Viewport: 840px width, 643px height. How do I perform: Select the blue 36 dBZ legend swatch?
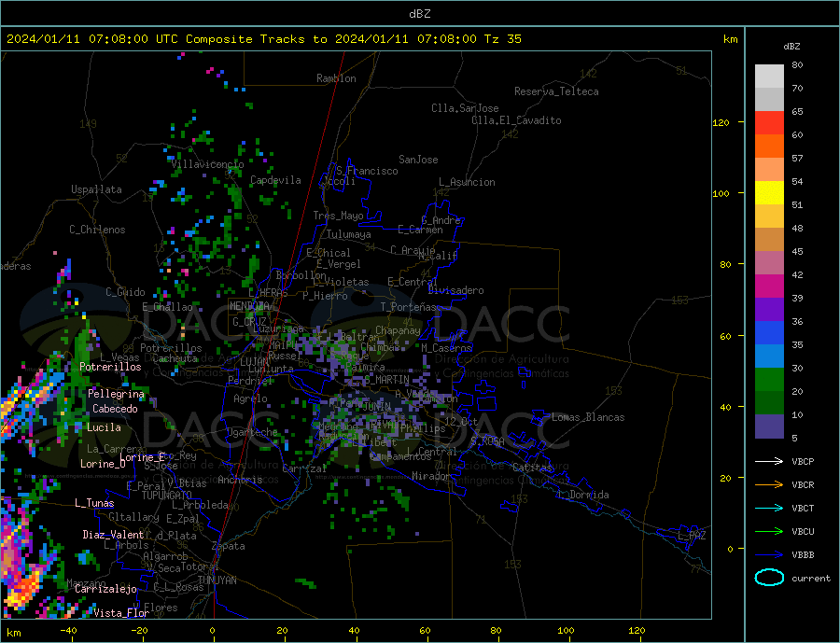tap(769, 333)
